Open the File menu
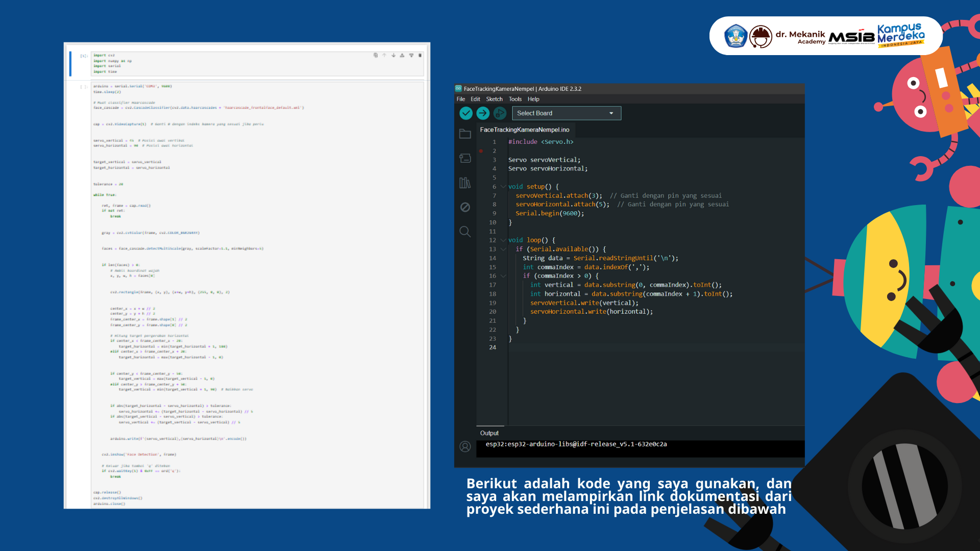 (x=461, y=99)
